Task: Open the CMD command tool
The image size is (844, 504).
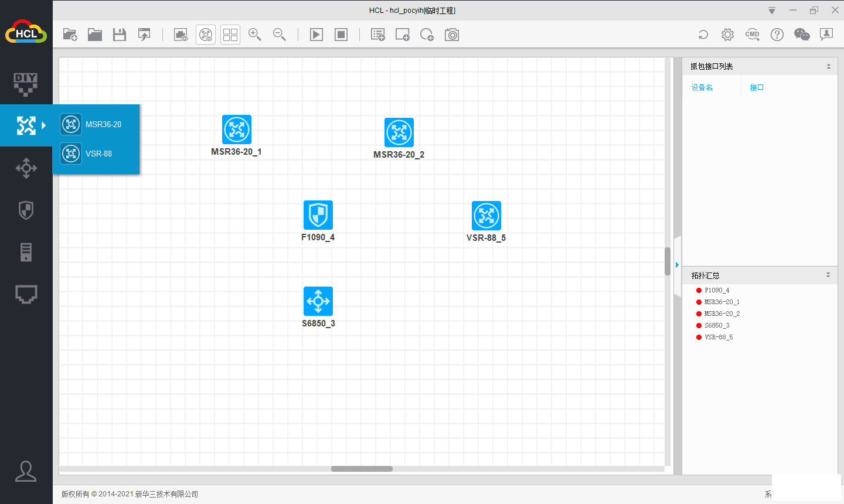Action: click(753, 35)
